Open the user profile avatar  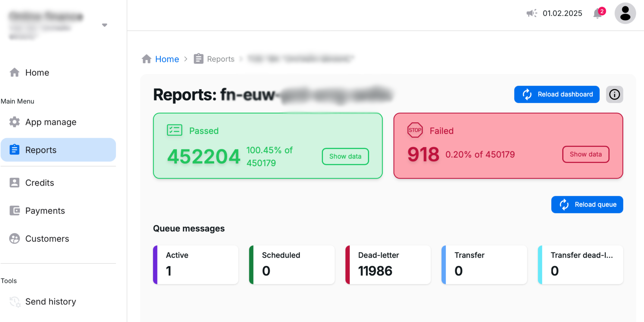625,13
